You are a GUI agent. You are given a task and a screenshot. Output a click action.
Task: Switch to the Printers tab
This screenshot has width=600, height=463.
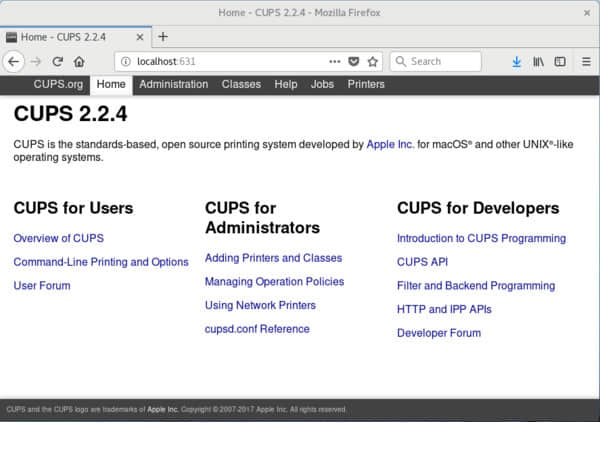click(366, 84)
